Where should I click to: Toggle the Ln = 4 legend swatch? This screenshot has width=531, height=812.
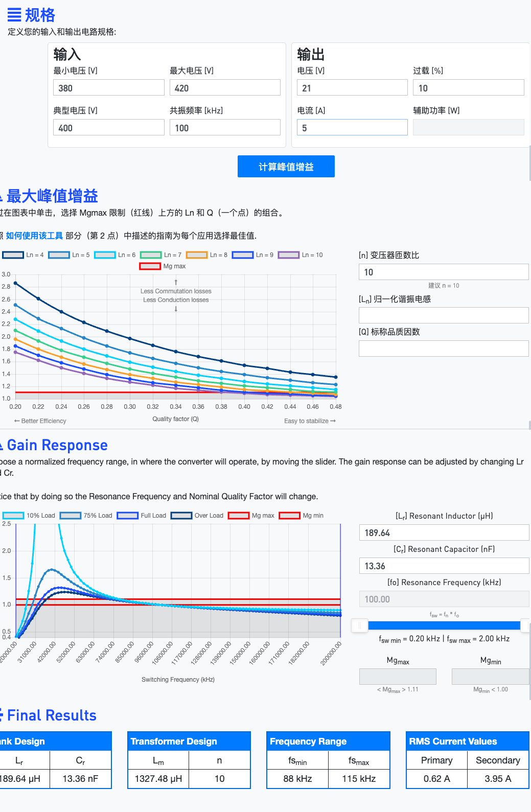[13, 255]
